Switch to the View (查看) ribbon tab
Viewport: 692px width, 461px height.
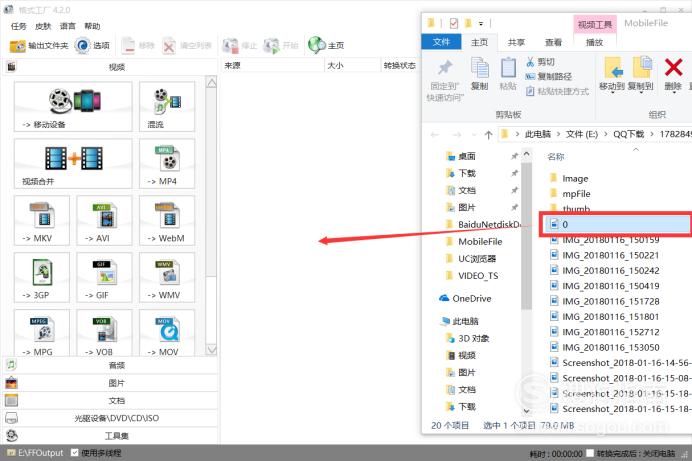(553, 42)
